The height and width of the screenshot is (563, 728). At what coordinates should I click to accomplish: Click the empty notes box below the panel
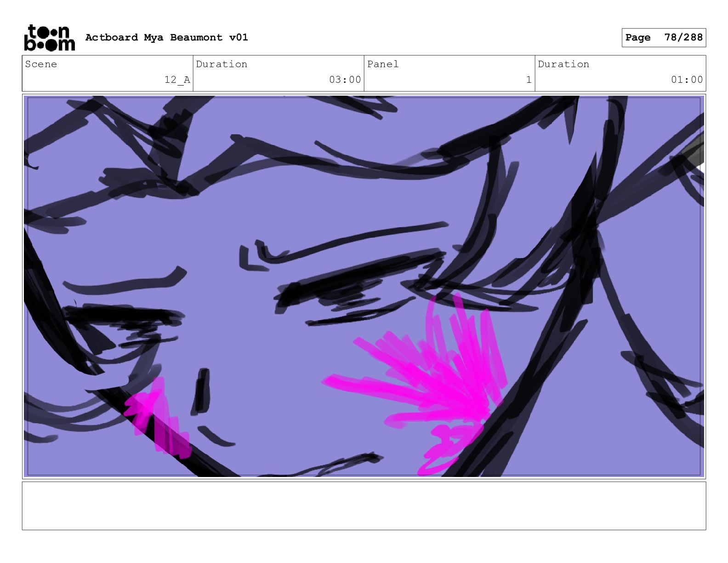click(364, 506)
